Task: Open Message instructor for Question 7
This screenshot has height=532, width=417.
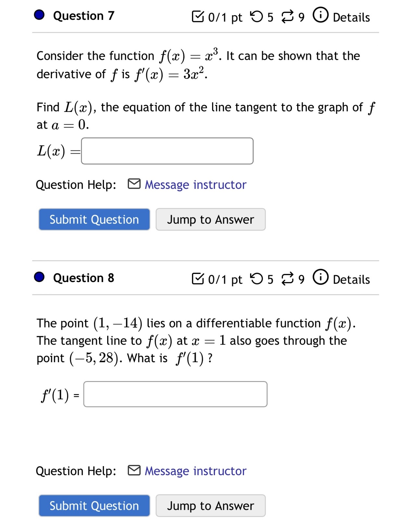Action: (195, 184)
